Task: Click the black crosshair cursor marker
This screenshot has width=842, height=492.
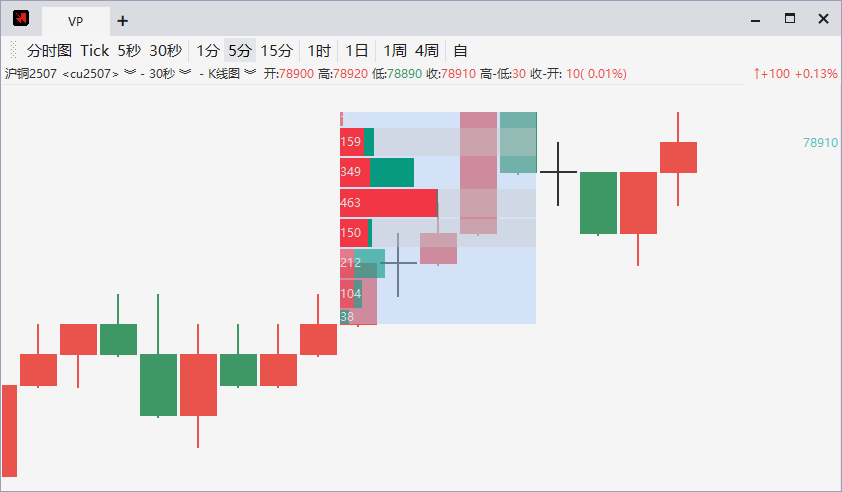Action: (x=558, y=173)
